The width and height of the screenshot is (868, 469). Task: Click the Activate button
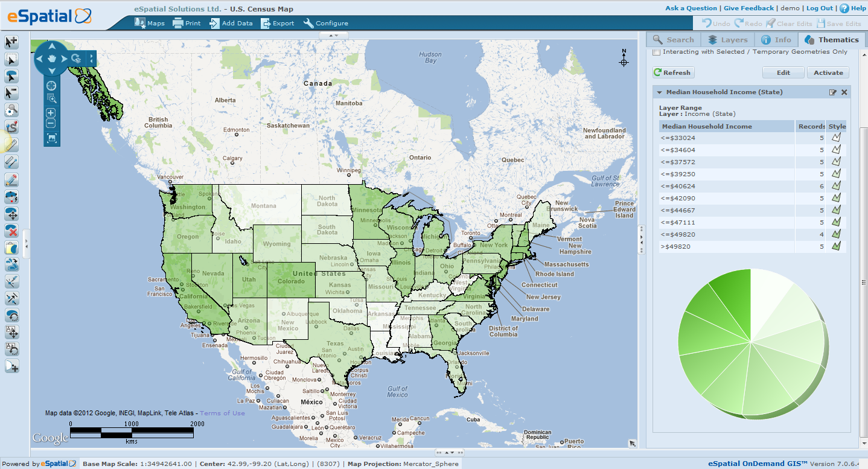[828, 72]
